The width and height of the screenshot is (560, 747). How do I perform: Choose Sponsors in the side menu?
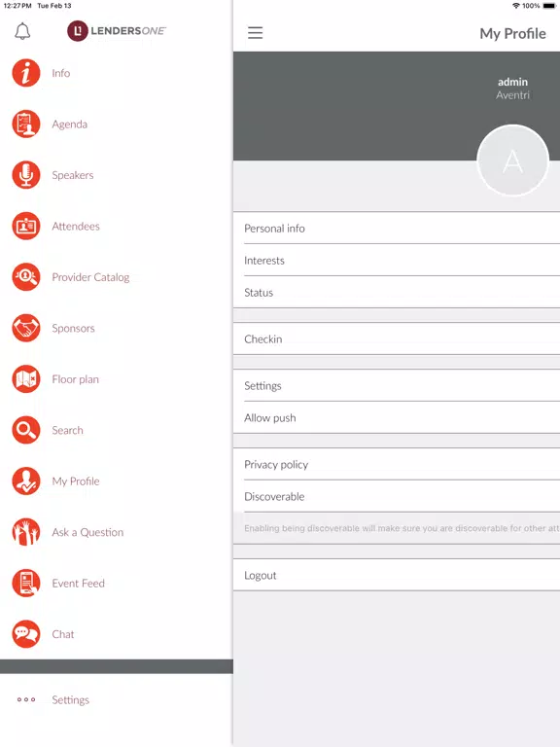tap(73, 328)
